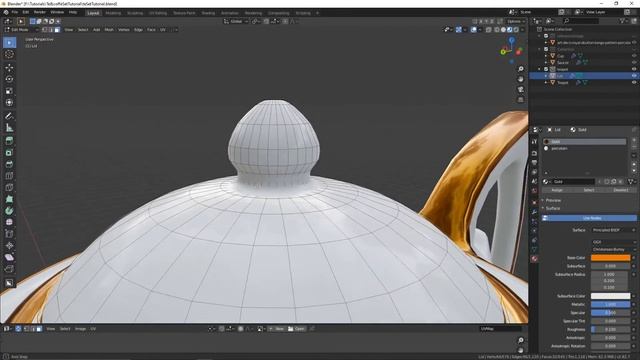Click the viewport pan hand icon
Screen dimensions: 640x360
click(x=521, y=79)
